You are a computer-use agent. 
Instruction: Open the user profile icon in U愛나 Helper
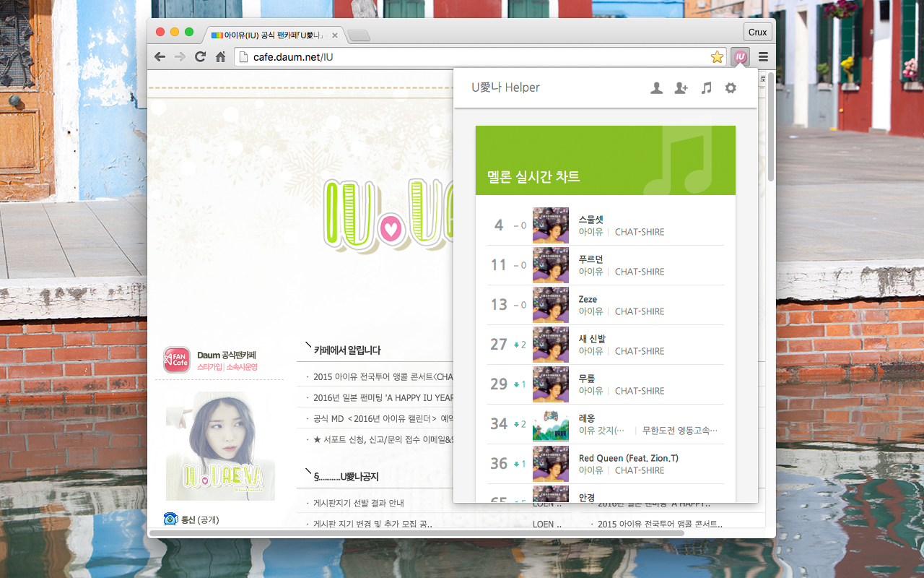point(656,87)
